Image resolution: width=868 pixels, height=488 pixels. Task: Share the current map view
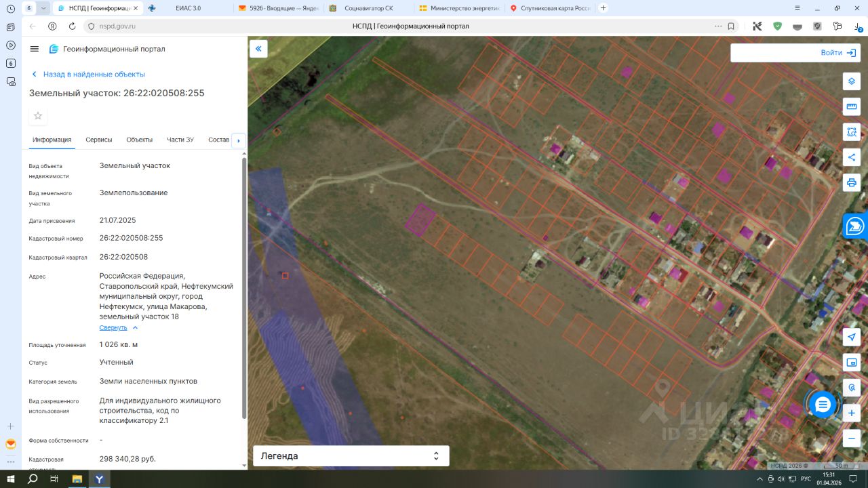pos(852,157)
